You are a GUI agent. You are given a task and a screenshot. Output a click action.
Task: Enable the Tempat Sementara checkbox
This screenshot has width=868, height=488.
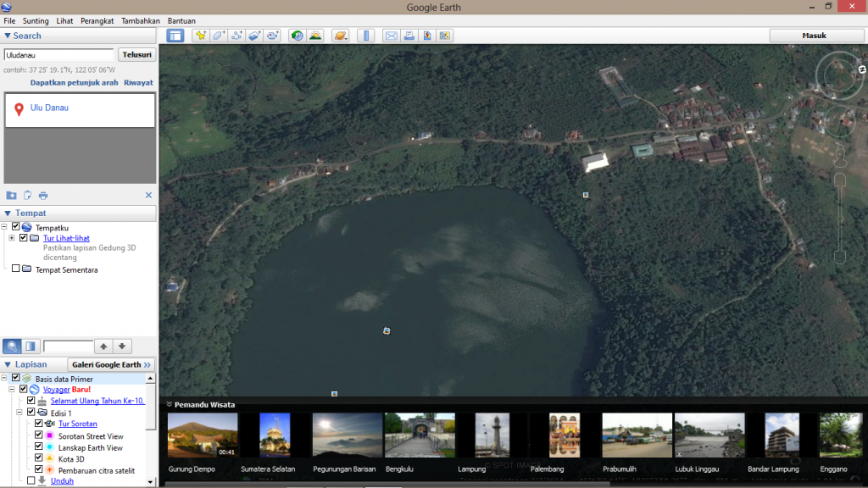tap(15, 269)
